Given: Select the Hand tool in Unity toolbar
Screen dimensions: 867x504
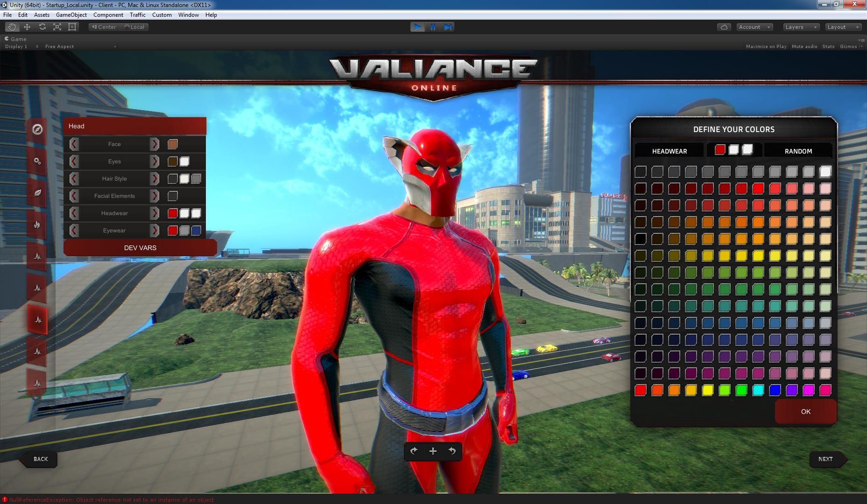Looking at the screenshot, I should pos(12,27).
